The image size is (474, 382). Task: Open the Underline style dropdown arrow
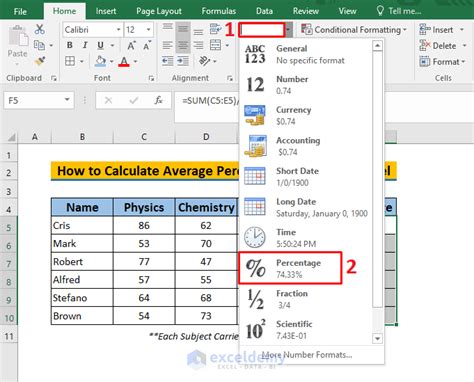(112, 45)
